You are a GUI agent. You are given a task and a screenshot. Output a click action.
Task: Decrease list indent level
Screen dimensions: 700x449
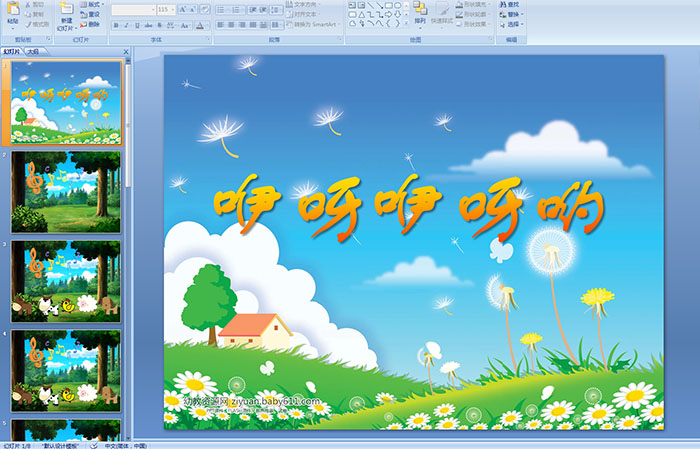click(253, 10)
